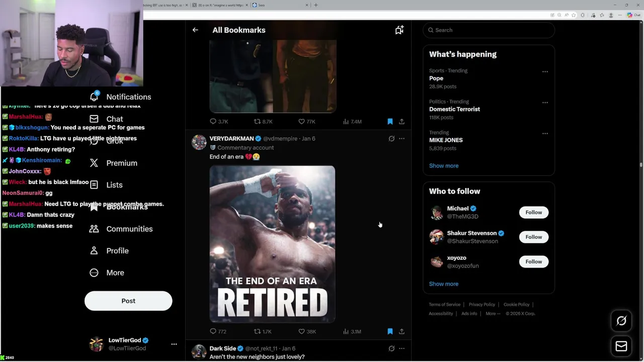Viewport: 644px width, 362px height.
Task: Open the floating messages envelope button
Action: coord(621,346)
